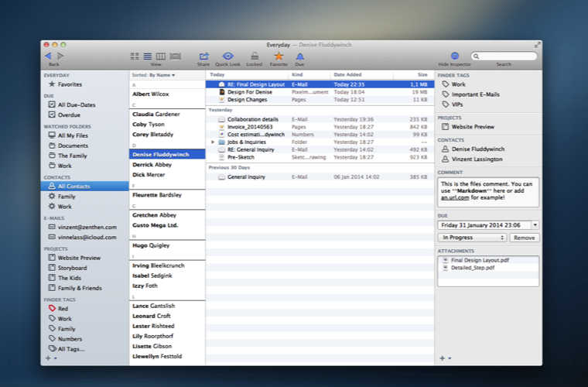The width and height of the screenshot is (588, 387).
Task: Select Overdue item in sidebar
Action: (x=69, y=115)
